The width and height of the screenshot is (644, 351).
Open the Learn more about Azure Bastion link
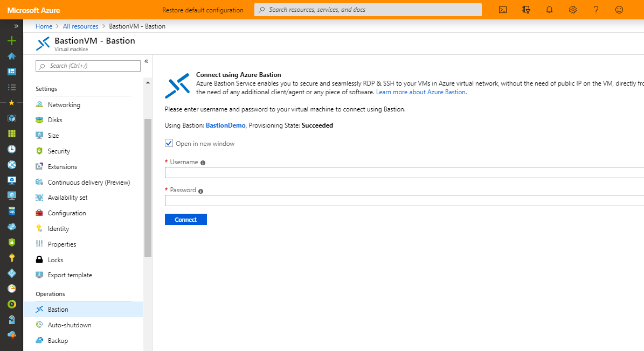tap(421, 92)
